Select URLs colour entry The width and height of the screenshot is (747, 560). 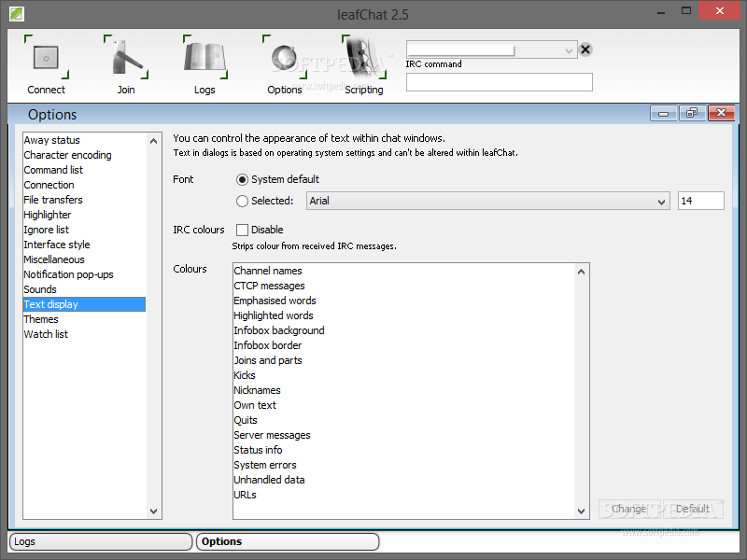(x=403, y=495)
